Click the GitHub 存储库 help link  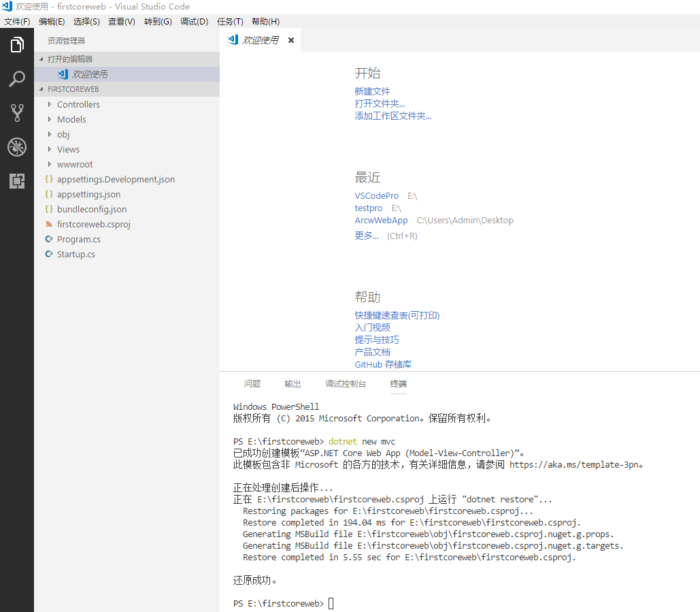pos(383,364)
